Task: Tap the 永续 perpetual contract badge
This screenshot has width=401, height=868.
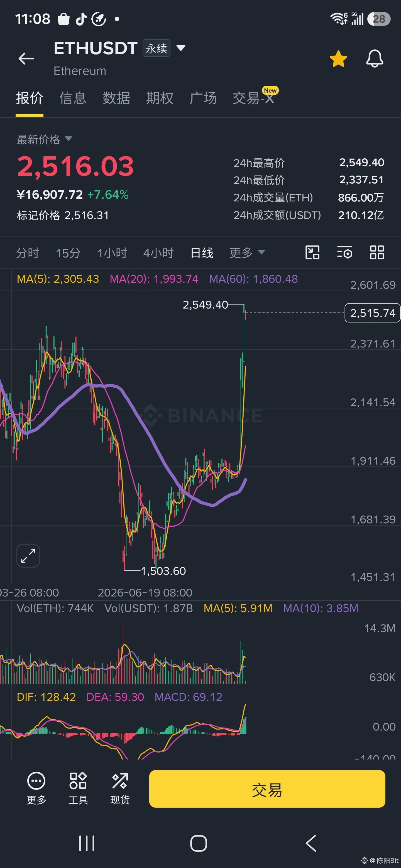Action: coord(157,48)
